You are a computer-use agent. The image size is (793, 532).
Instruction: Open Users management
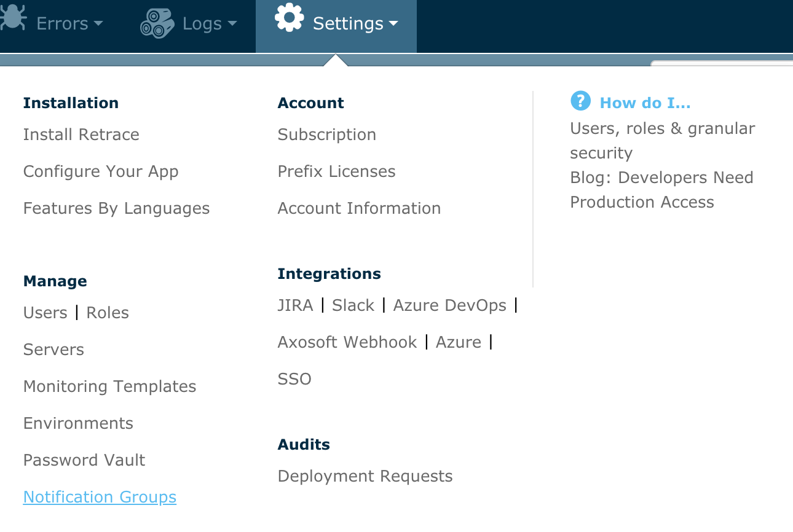(x=45, y=313)
